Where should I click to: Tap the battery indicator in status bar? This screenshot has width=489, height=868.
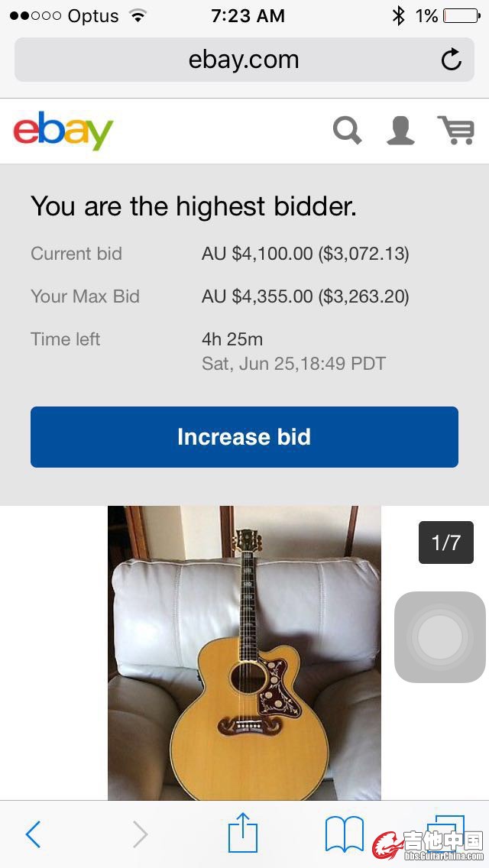coord(460,15)
